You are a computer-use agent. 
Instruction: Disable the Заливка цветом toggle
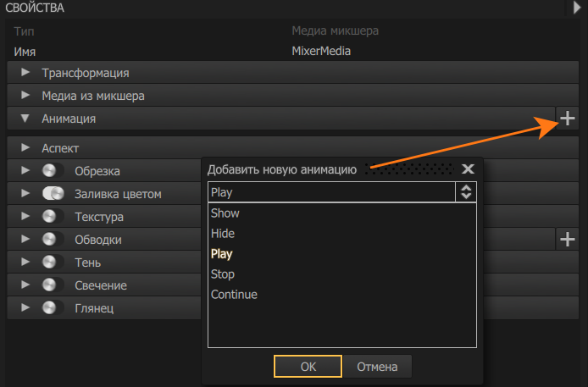click(53, 194)
